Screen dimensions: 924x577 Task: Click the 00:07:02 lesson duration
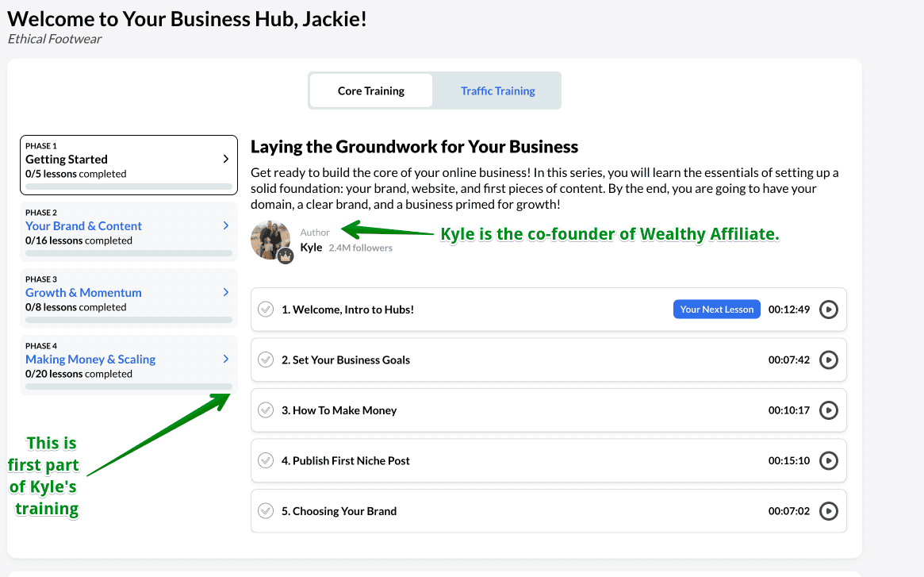[789, 511]
